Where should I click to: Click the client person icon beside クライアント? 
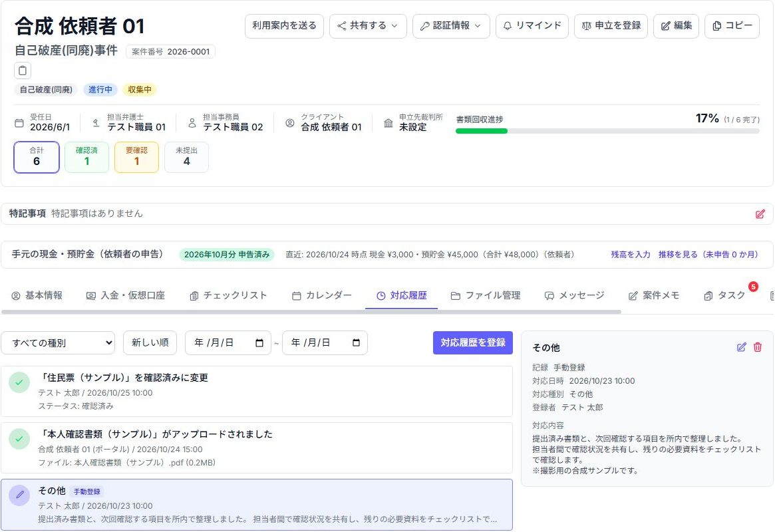[290, 123]
